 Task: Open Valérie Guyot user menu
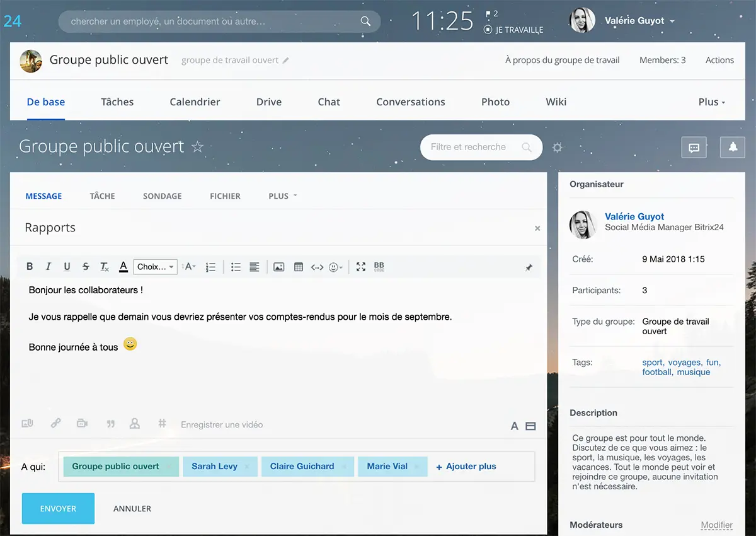coord(639,21)
